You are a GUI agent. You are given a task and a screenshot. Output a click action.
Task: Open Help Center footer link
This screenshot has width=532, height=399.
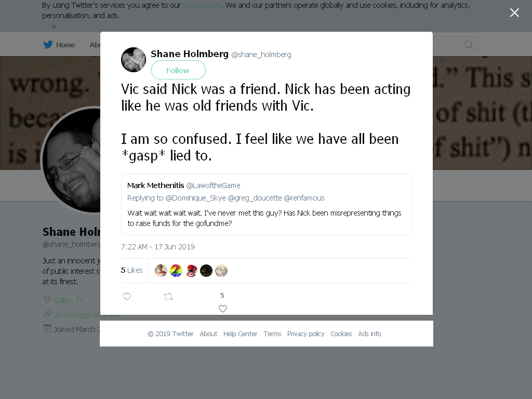pos(240,334)
